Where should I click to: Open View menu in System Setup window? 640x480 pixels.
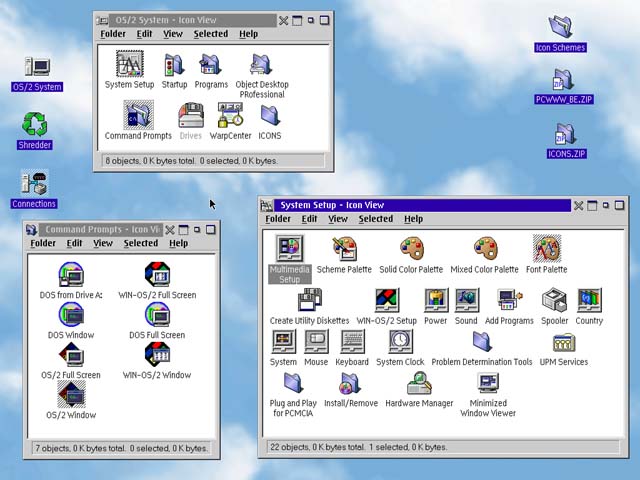pos(338,219)
